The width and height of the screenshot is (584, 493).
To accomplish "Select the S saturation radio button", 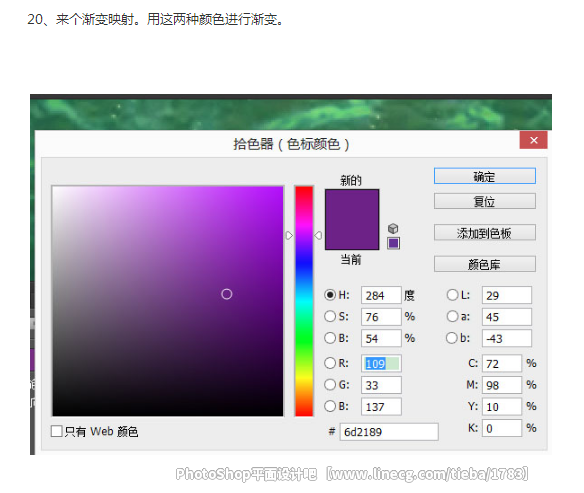I will click(330, 317).
